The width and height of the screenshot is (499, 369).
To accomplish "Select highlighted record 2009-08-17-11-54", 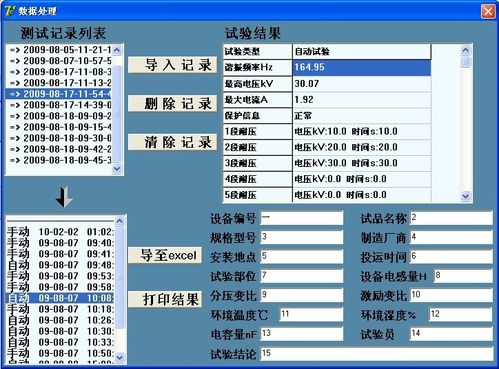I will click(59, 94).
